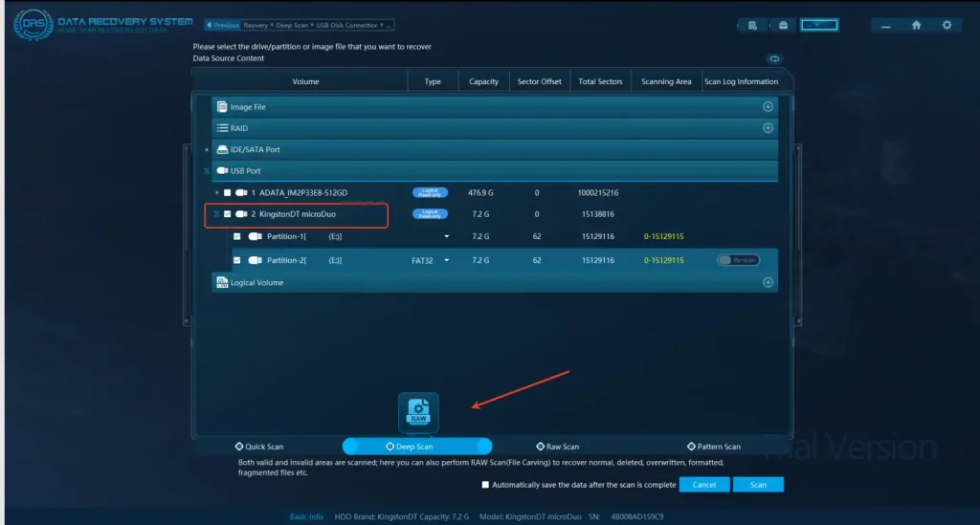Click the Total Sectors column header
Screen dimensions: 980x525
click(x=600, y=82)
